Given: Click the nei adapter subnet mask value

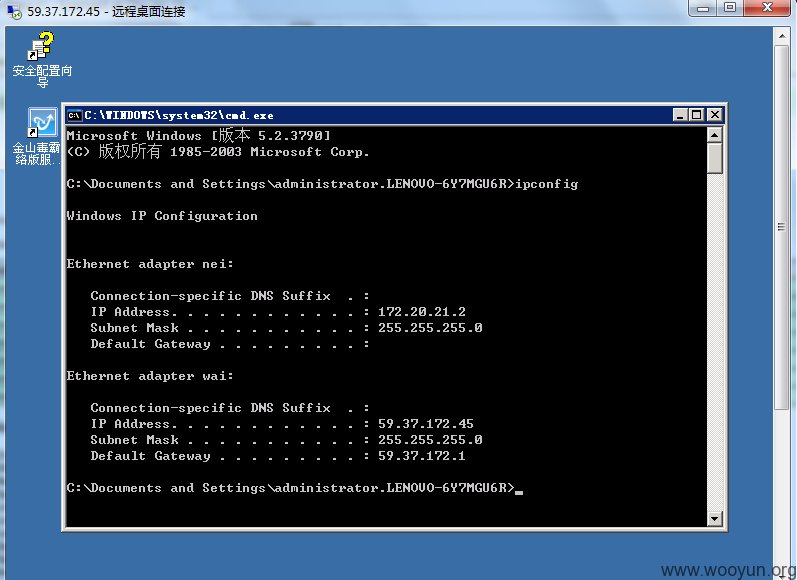Looking at the screenshot, I should [x=430, y=328].
